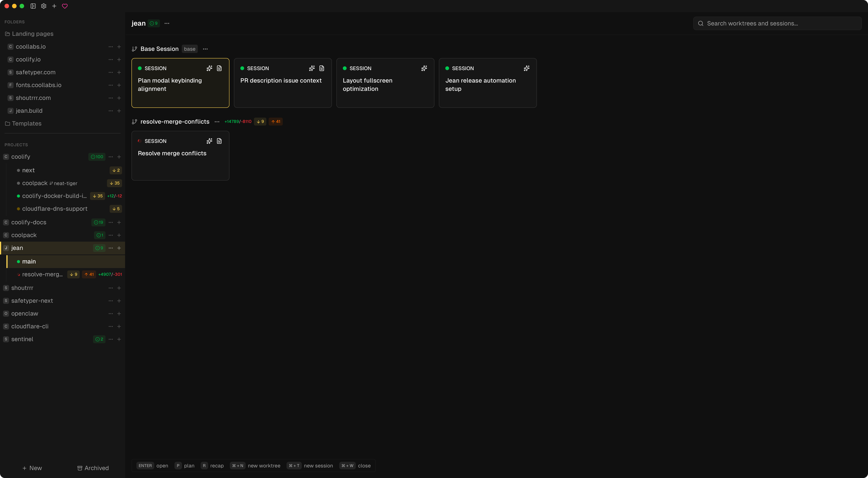Click sparkle icon on Plan modal keybinding session
Viewport: 868px width, 478px height.
pos(209,68)
